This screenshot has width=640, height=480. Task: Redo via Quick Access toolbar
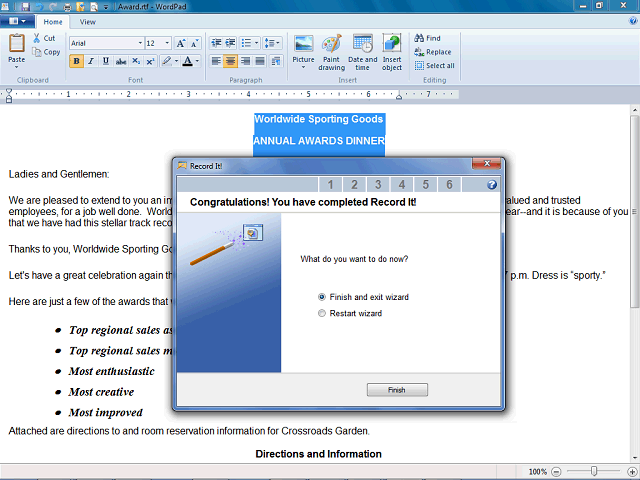tap(53, 7)
